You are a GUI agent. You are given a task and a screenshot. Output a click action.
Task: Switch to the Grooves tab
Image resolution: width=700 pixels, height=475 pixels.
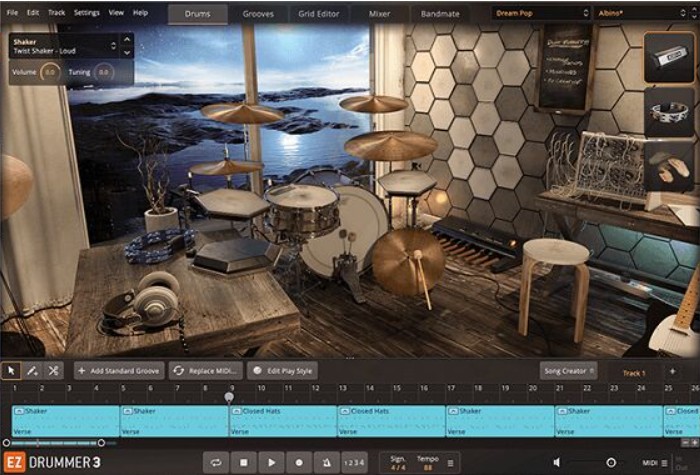[x=258, y=14]
